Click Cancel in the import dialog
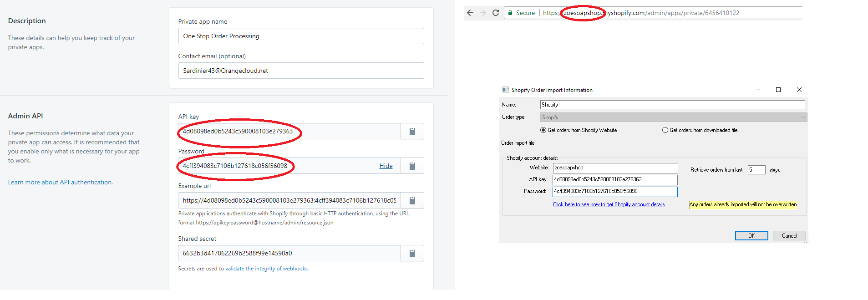This screenshot has width=868, height=300. point(789,235)
